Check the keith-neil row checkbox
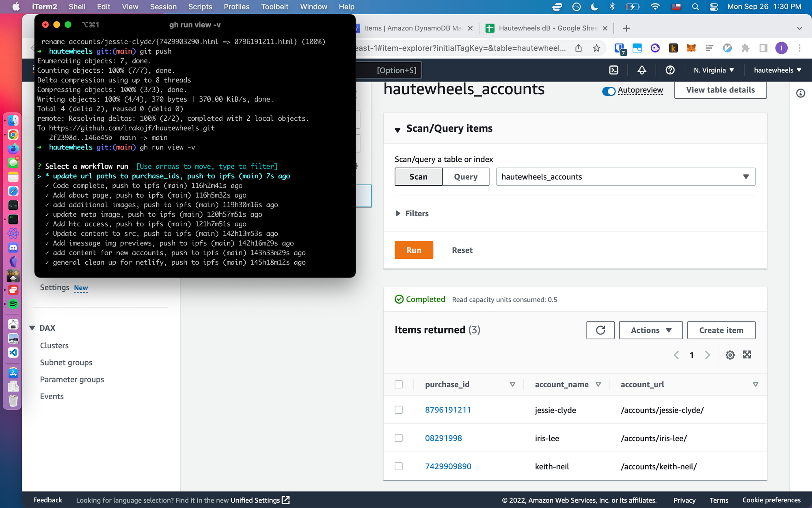The width and height of the screenshot is (812, 508). [x=399, y=466]
